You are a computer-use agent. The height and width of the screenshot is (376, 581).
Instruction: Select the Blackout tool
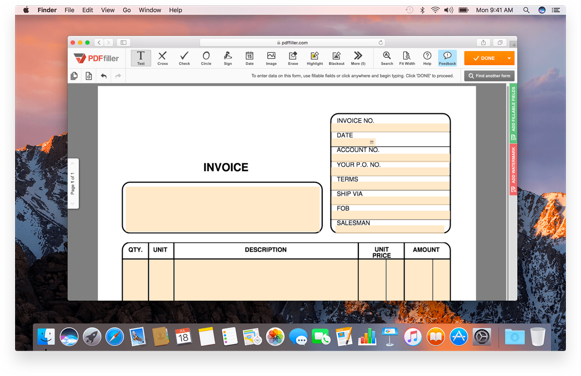pos(336,58)
